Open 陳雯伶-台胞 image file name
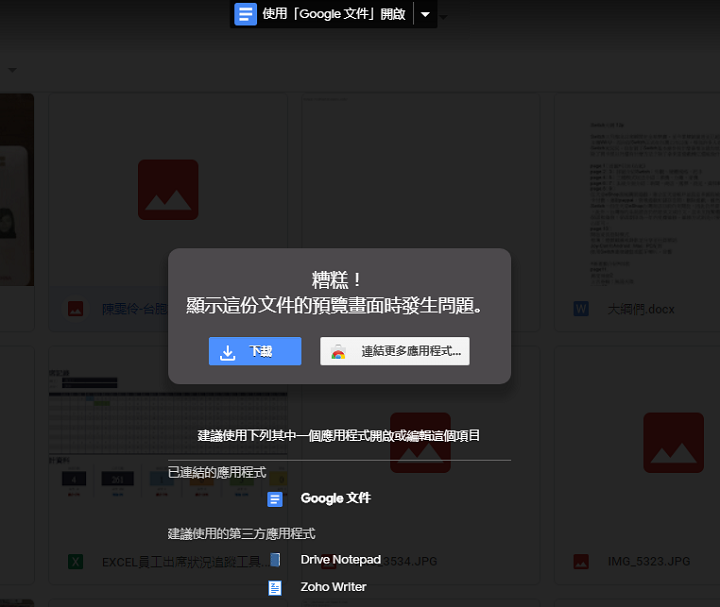This screenshot has width=720, height=607. pyautogui.click(x=135, y=309)
